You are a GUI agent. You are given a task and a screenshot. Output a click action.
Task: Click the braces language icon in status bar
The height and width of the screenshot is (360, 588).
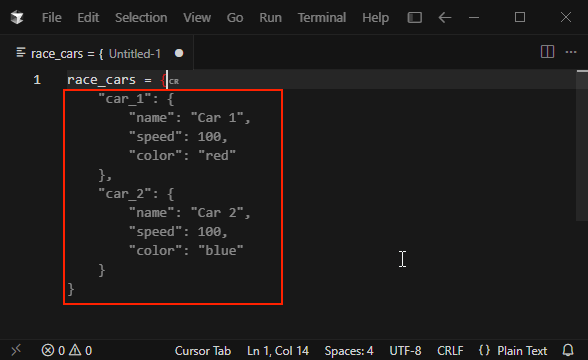point(484,350)
